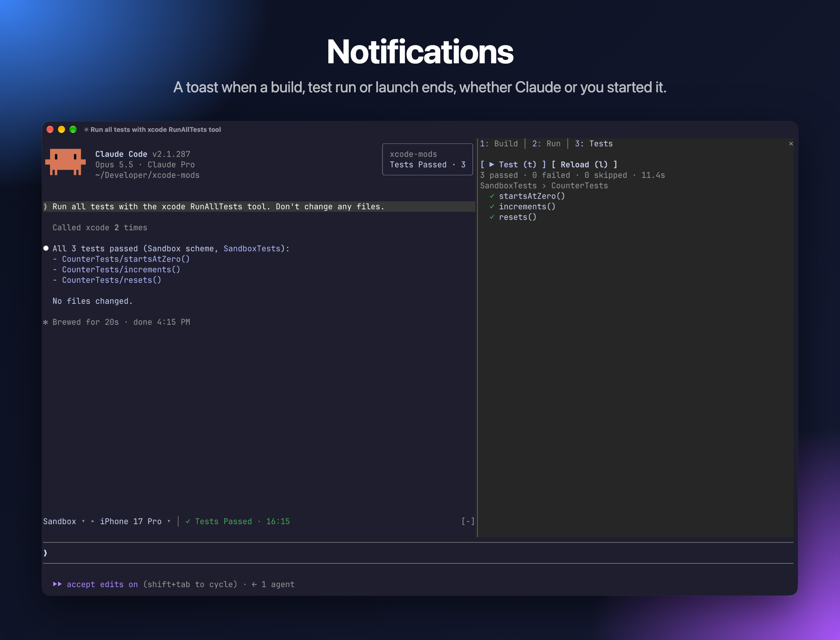This screenshot has width=840, height=640.
Task: Click the green checkmark beside increments()
Action: tap(492, 206)
